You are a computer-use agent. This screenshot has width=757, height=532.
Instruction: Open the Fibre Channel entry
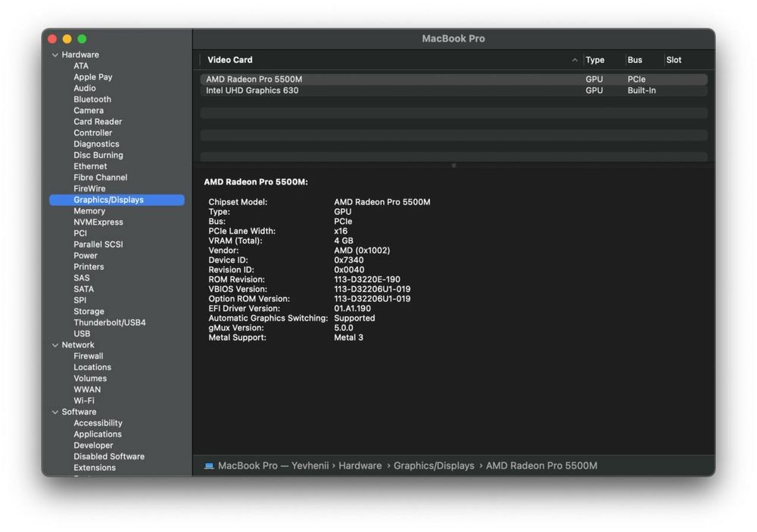101,177
